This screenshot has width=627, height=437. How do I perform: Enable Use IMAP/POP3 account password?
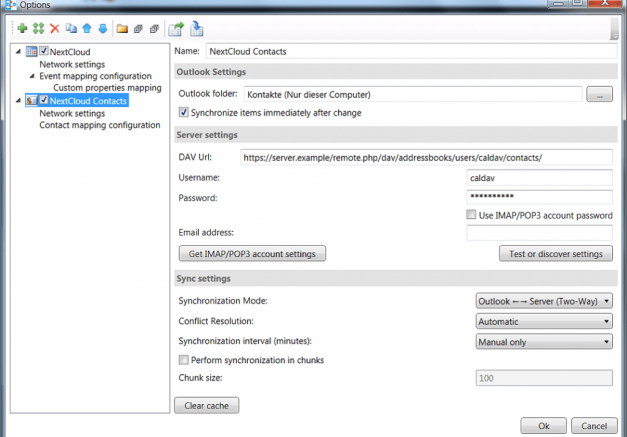pyautogui.click(x=471, y=215)
